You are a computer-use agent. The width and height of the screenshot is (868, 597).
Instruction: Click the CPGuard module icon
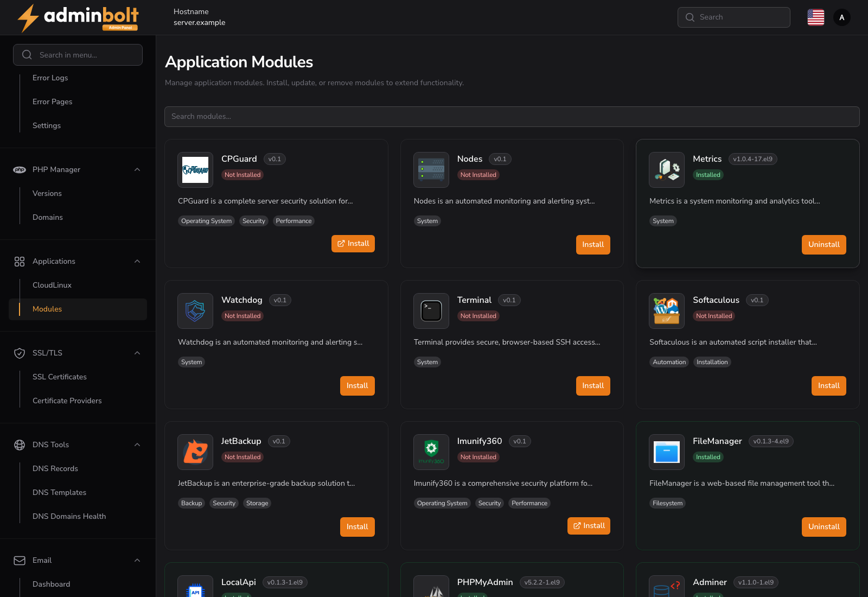coord(195,170)
